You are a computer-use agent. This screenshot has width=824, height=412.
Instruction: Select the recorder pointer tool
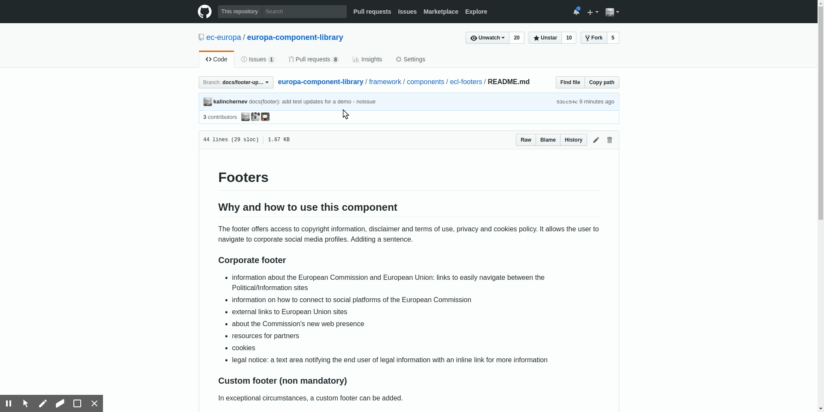(25, 404)
